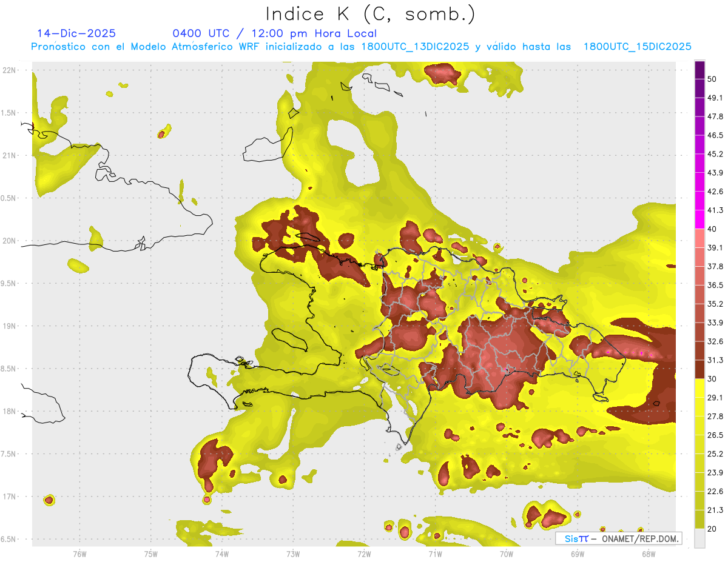The image size is (728, 562).
Task: Click the magenta swatch between 40 and 41.3
Action: (699, 219)
